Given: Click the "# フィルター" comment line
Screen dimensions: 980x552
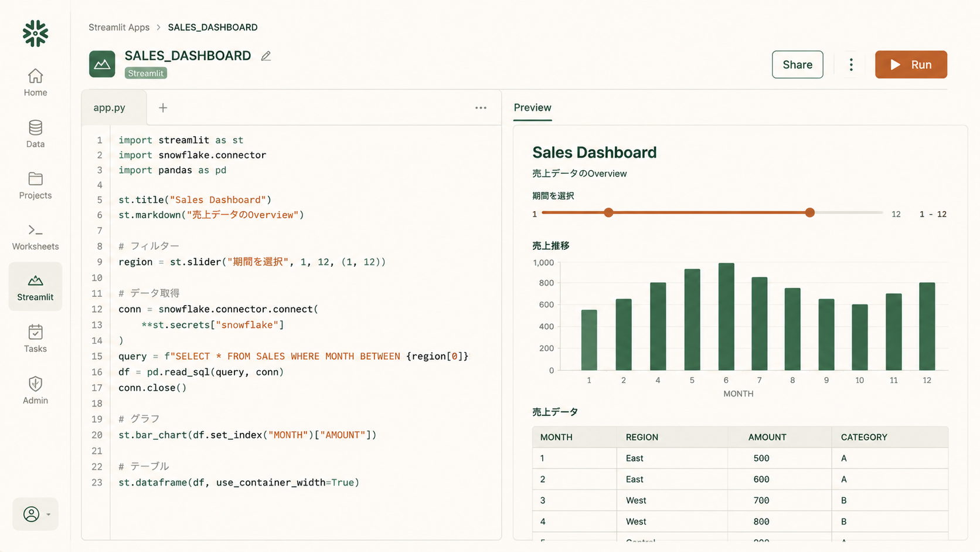Looking at the screenshot, I should pyautogui.click(x=149, y=246).
